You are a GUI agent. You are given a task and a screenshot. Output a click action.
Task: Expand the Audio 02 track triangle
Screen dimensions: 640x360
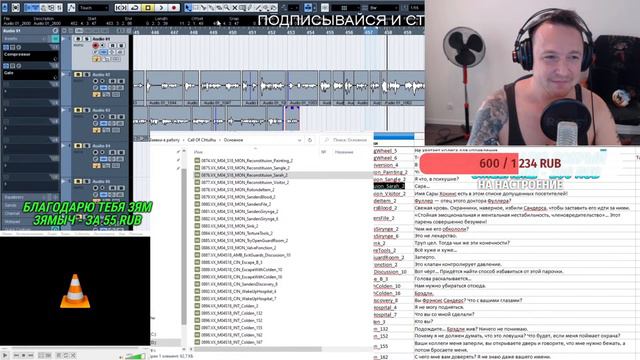64,75
